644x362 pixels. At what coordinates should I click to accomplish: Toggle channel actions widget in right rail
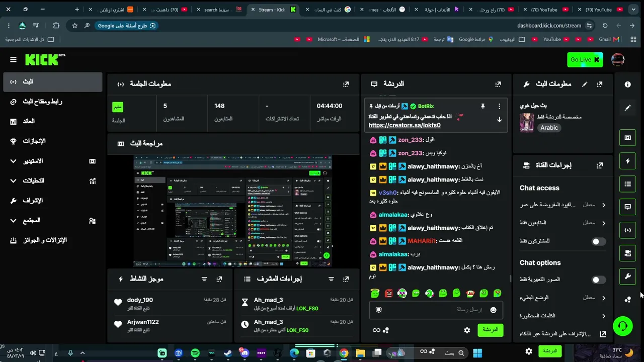pyautogui.click(x=627, y=253)
